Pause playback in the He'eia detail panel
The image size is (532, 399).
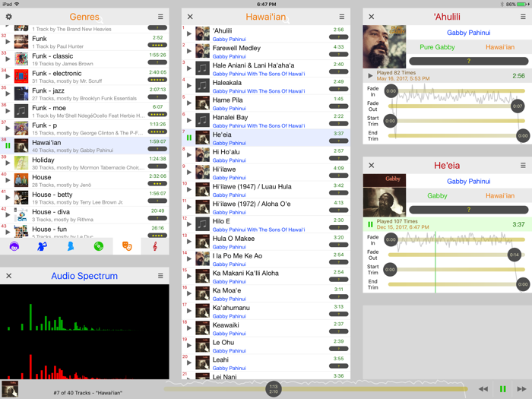click(370, 225)
